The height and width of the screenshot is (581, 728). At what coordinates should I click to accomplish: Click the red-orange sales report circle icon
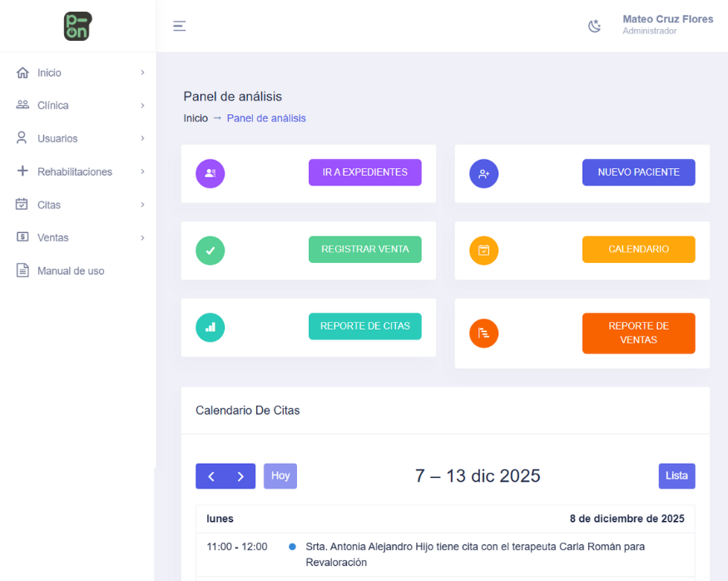483,333
